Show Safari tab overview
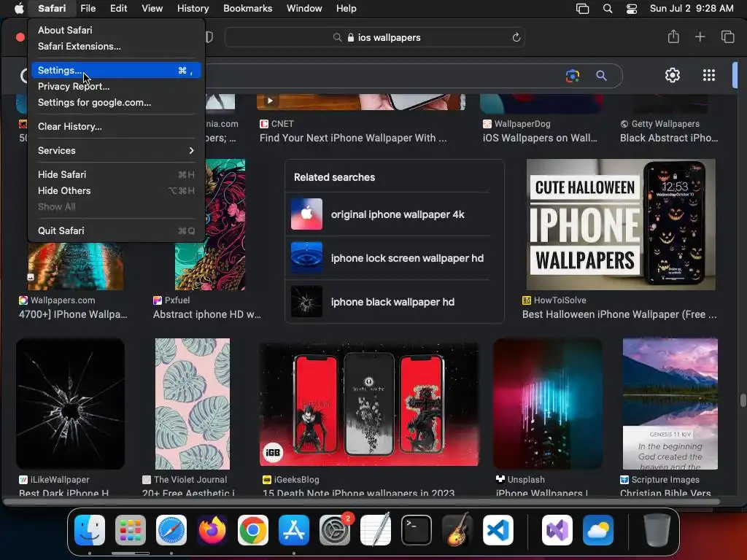Viewport: 747px width, 560px height. 727,36
